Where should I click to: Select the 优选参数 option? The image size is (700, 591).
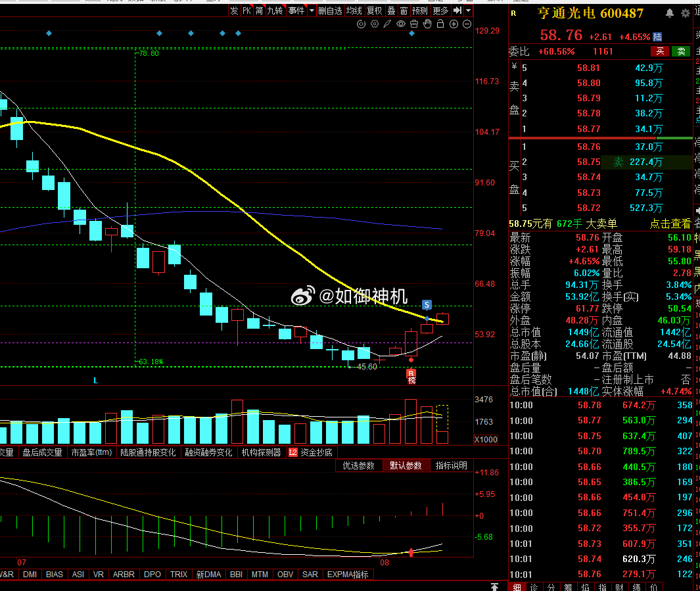click(x=358, y=465)
